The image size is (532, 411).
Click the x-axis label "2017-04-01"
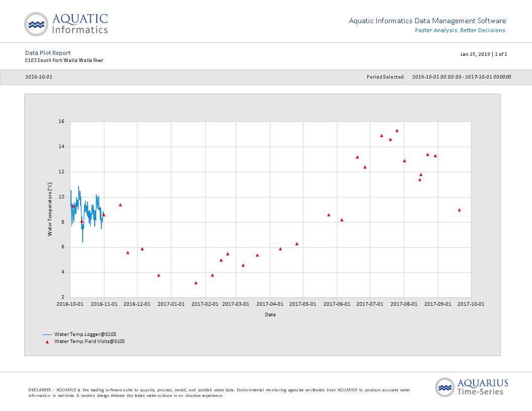[270, 304]
